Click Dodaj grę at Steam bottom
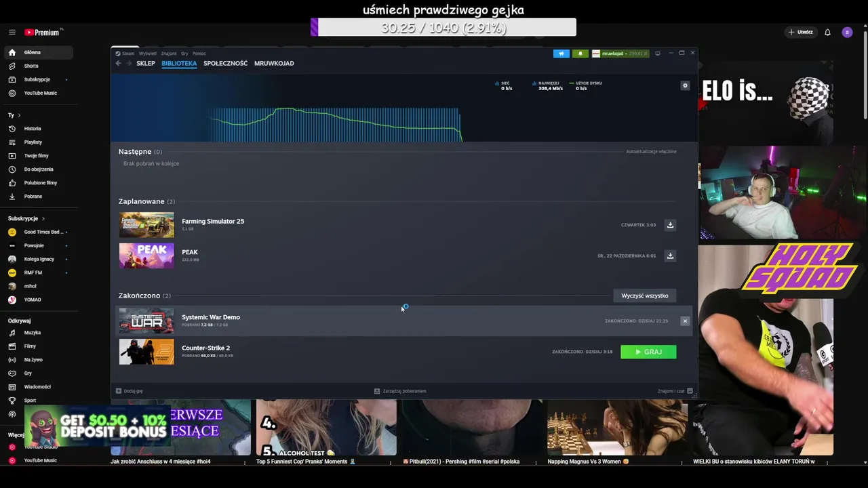Image resolution: width=868 pixels, height=488 pixels. coord(130,391)
